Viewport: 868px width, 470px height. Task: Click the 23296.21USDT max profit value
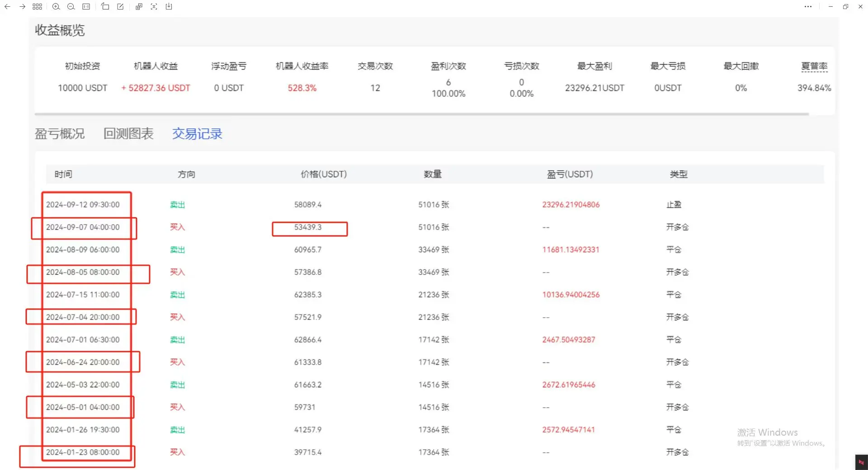[x=594, y=88]
